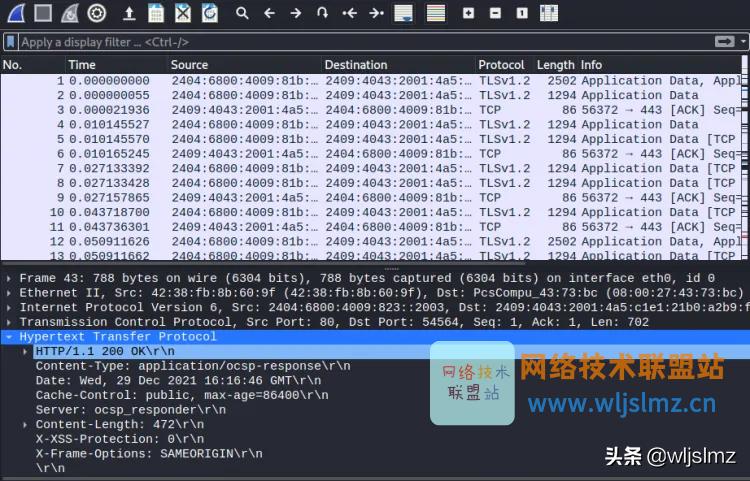Fit packet list columns to content
The image size is (750, 481).
pyautogui.click(x=549, y=13)
